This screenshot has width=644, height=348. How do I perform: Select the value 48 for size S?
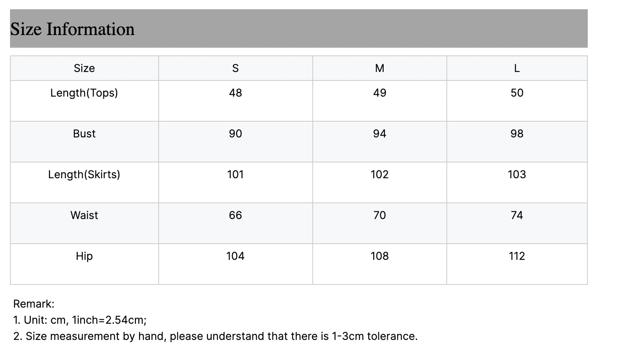coord(236,101)
